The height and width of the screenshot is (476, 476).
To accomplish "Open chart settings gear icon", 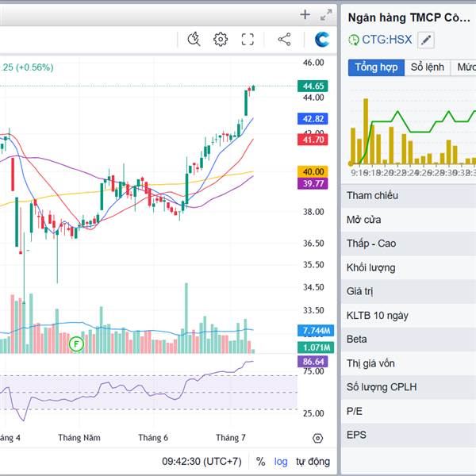I will pyautogui.click(x=221, y=39).
